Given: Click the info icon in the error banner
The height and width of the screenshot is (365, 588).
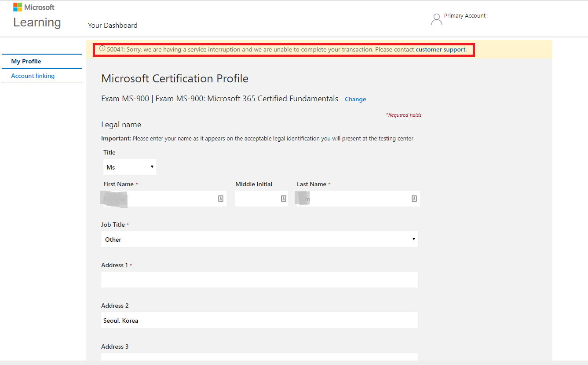Looking at the screenshot, I should [102, 49].
